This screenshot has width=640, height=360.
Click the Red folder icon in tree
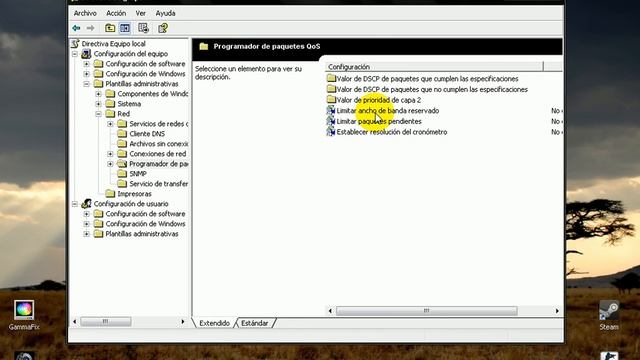[110, 113]
